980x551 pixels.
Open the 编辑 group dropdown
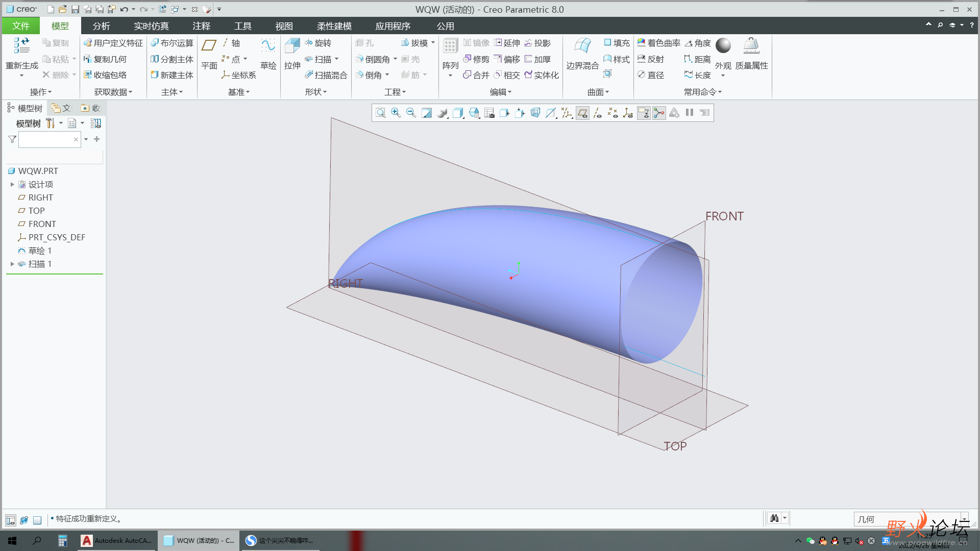click(x=501, y=92)
